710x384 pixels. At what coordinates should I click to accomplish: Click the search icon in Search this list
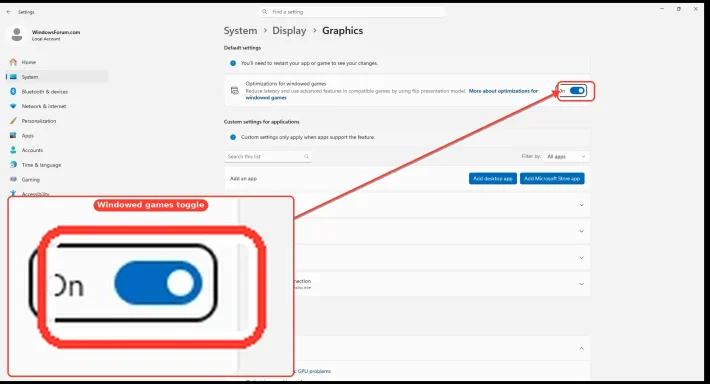coord(307,157)
